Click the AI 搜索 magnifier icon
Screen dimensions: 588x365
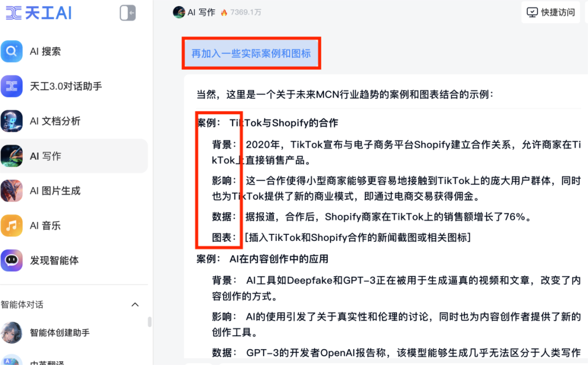(x=11, y=51)
